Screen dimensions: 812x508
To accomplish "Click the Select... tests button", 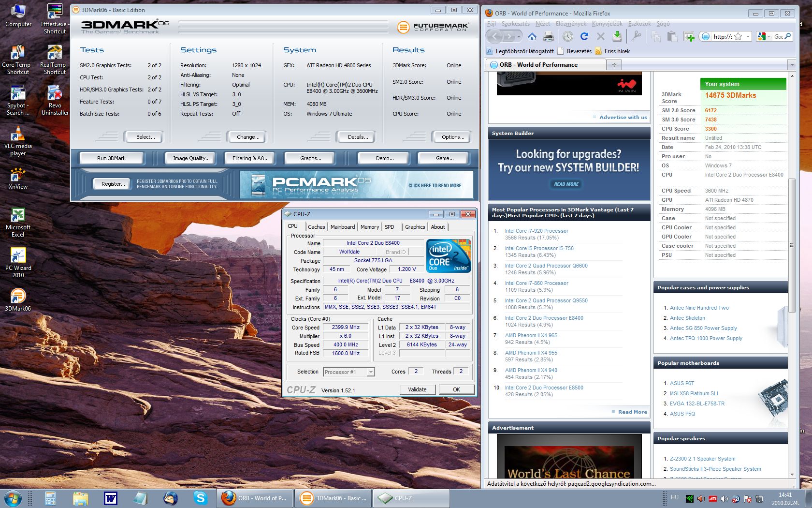I will (144, 137).
